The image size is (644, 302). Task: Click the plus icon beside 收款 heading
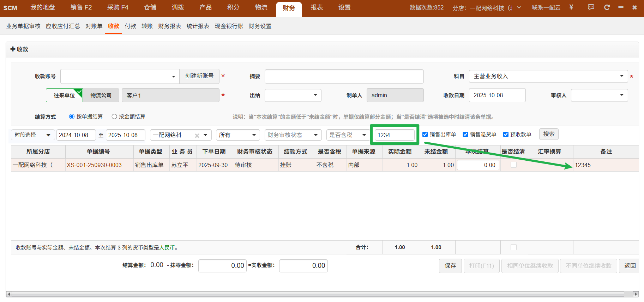tap(13, 49)
